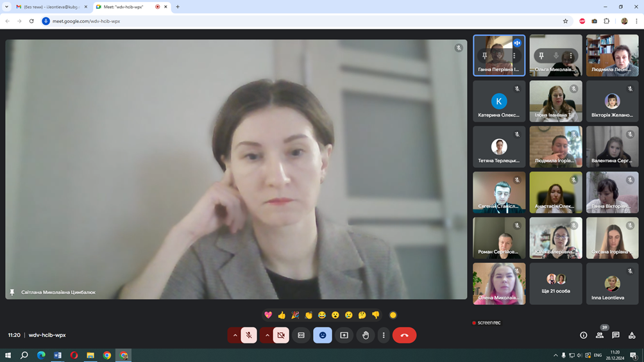Open the chat panel icon
The image size is (644, 362).
coord(616,335)
